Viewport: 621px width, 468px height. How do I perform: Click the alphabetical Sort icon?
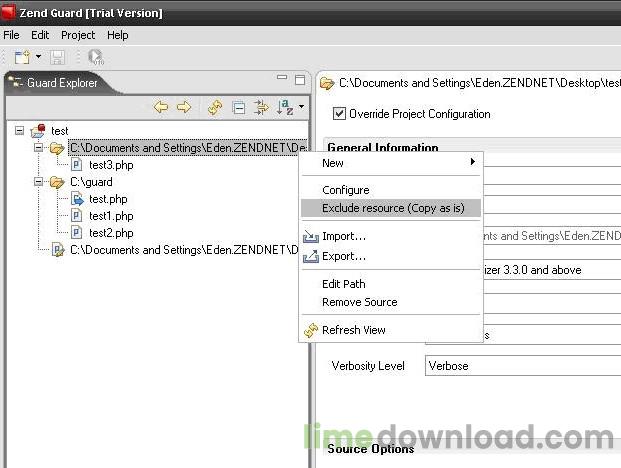pyautogui.click(x=285, y=107)
